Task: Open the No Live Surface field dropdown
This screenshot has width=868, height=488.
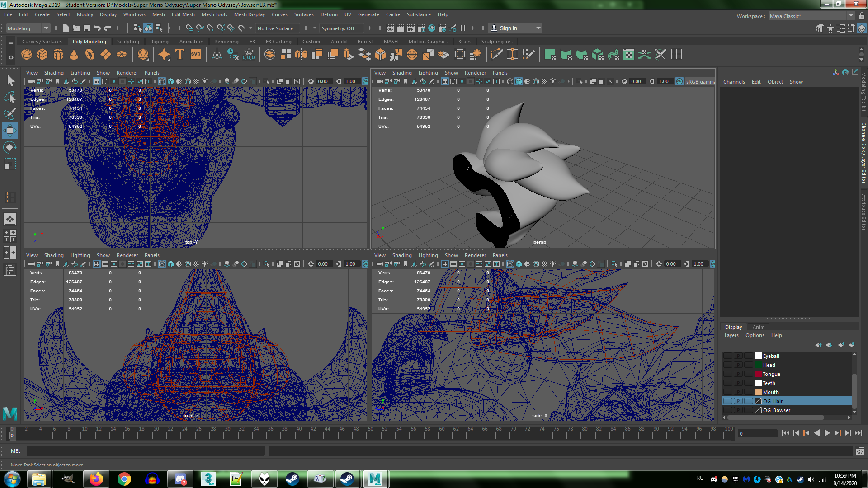Action: pyautogui.click(x=278, y=28)
